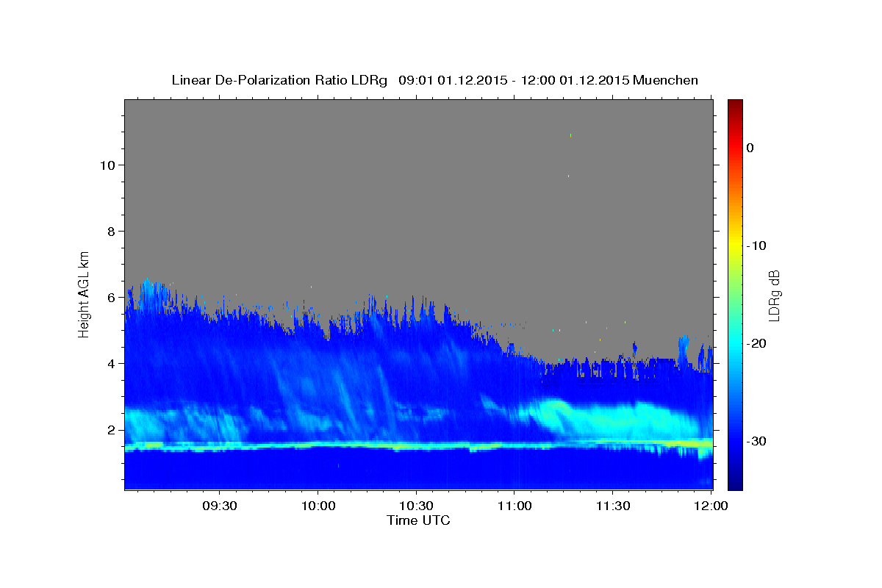This screenshot has width=882, height=588.
Task: Click the 10:30 time tick label
Action: (x=416, y=506)
